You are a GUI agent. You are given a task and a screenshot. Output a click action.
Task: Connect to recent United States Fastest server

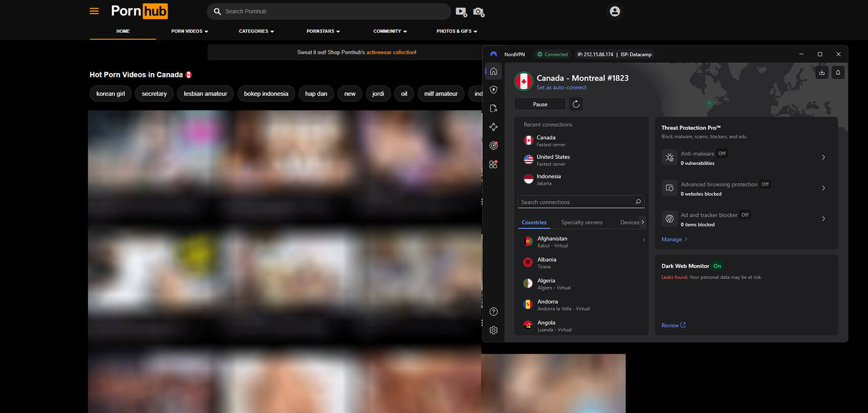coord(580,160)
